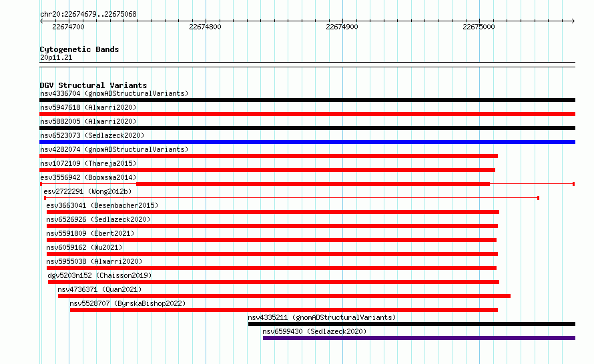
Task: Click the red bar under nsv5591809
Action: point(272,240)
